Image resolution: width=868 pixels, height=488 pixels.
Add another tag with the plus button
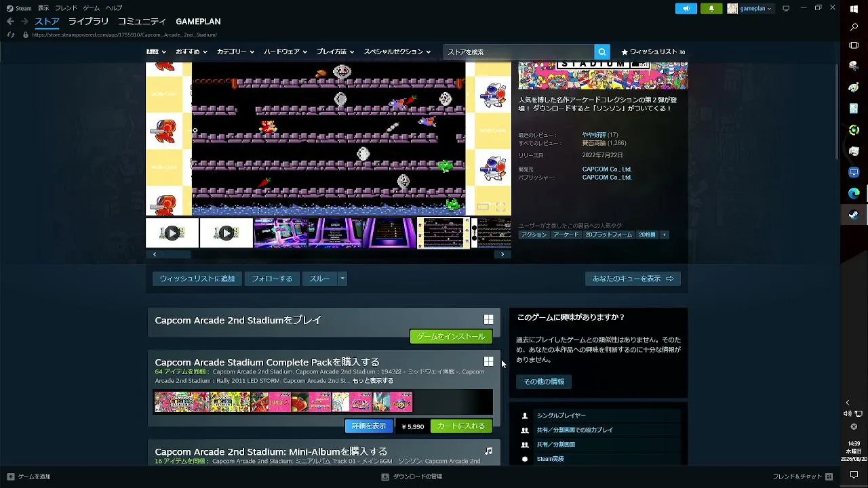tap(664, 235)
